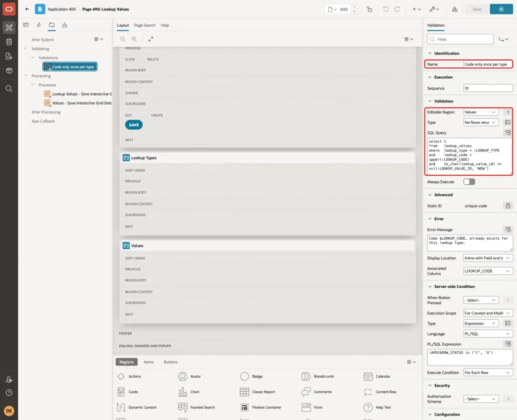Click the Application 400 page icon

coord(40,9)
